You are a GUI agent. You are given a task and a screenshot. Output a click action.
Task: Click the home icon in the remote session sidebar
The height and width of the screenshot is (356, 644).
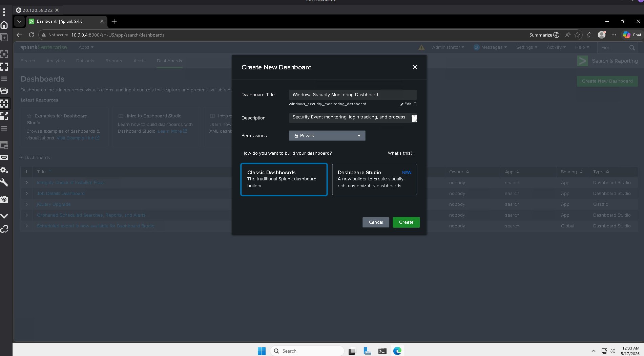[x=4, y=25]
